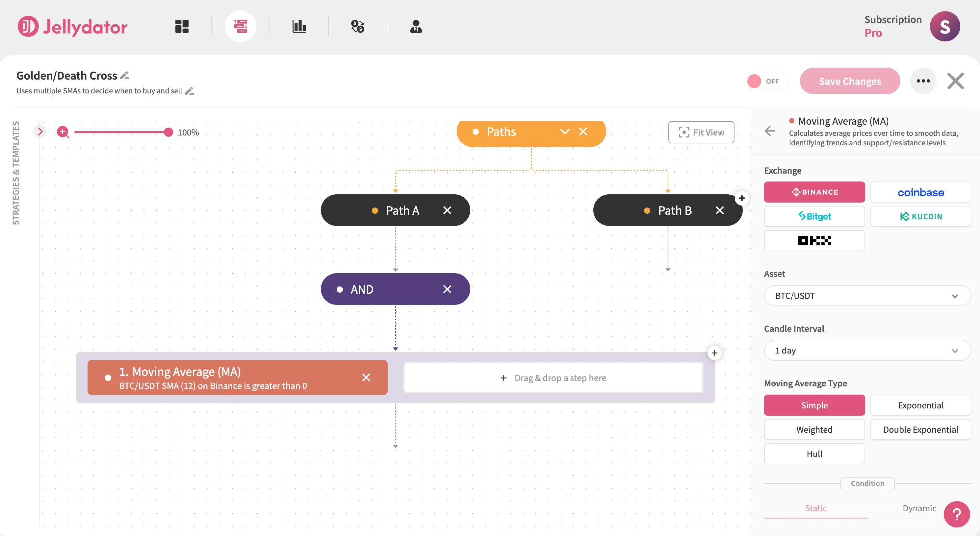
Task: Remove the Paths node
Action: (x=583, y=132)
